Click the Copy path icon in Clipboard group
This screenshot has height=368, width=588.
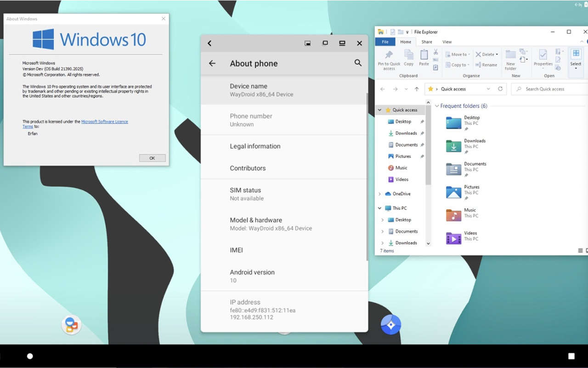[x=435, y=60]
